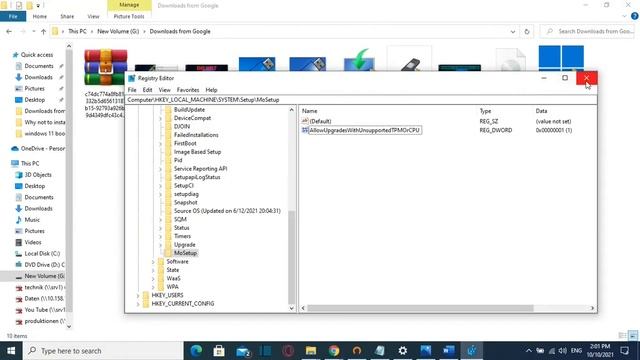Click New Volume (G:) breadcrumb

[118, 31]
